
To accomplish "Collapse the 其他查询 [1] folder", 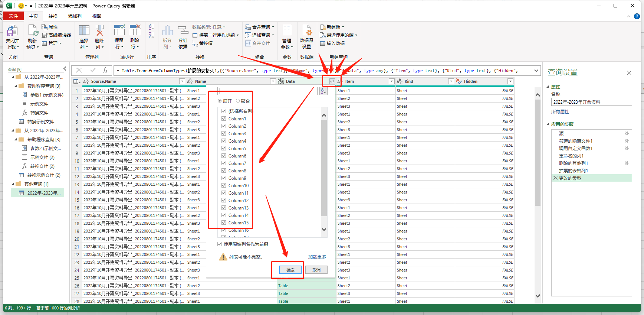I will [13, 184].
